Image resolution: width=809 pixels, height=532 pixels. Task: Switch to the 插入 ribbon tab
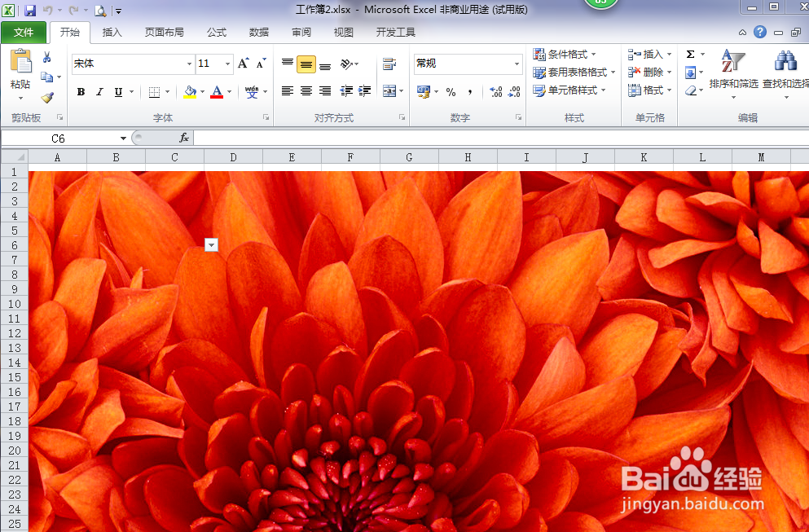(x=112, y=33)
